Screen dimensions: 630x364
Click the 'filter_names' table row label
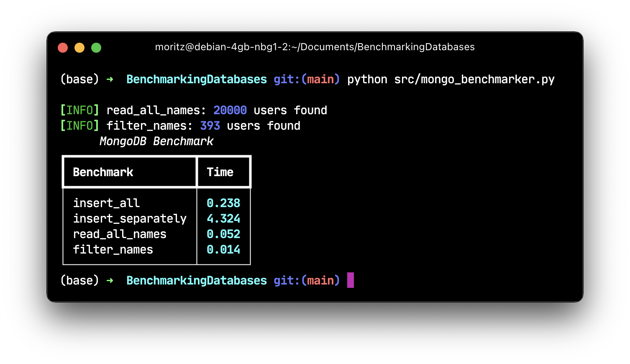click(x=113, y=249)
